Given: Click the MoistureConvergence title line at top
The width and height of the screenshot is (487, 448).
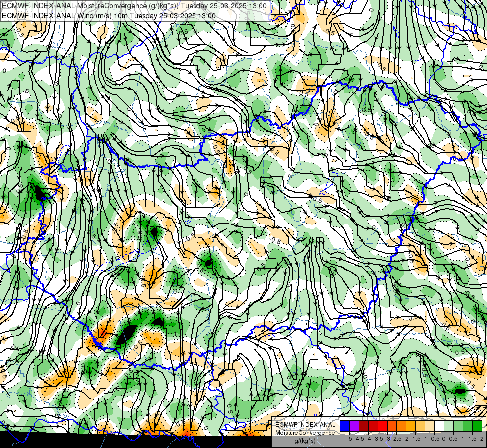Looking at the screenshot, I should click(134, 6).
